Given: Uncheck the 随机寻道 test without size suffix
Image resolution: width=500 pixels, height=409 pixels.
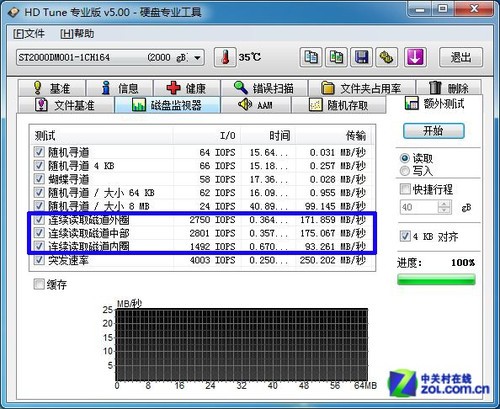Looking at the screenshot, I should [x=39, y=152].
